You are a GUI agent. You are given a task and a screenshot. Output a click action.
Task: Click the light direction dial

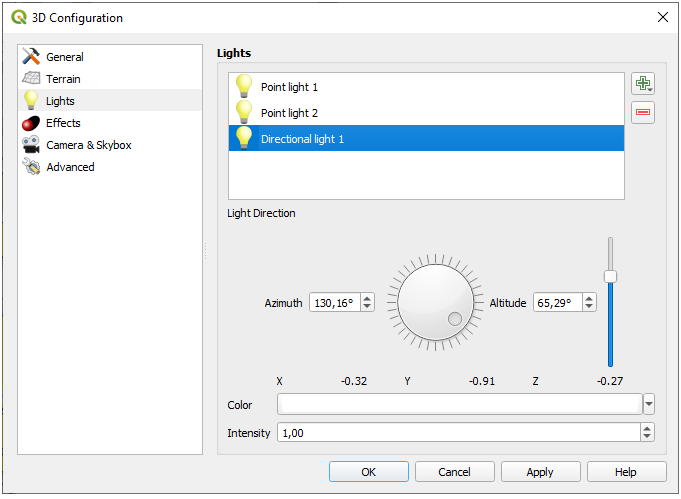point(435,302)
